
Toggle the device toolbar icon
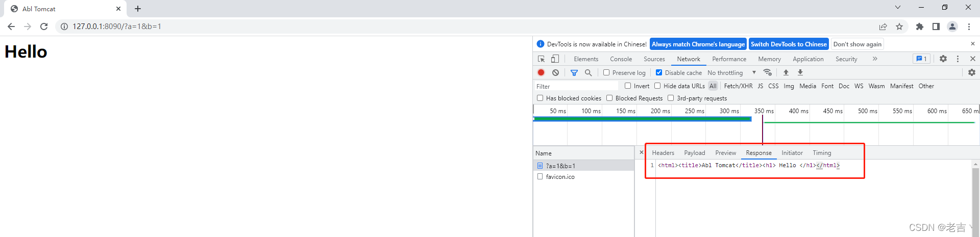point(555,59)
